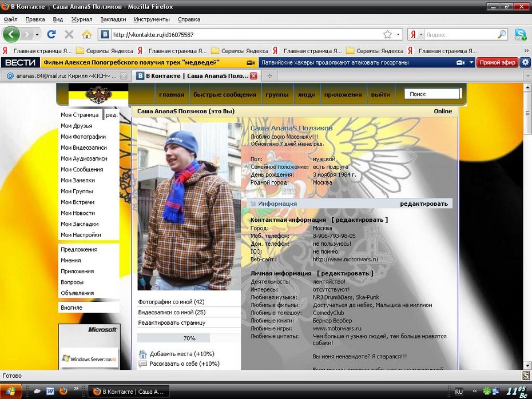Open the Инструменты menu
Image resolution: width=532 pixels, height=399 pixels.
152,19
